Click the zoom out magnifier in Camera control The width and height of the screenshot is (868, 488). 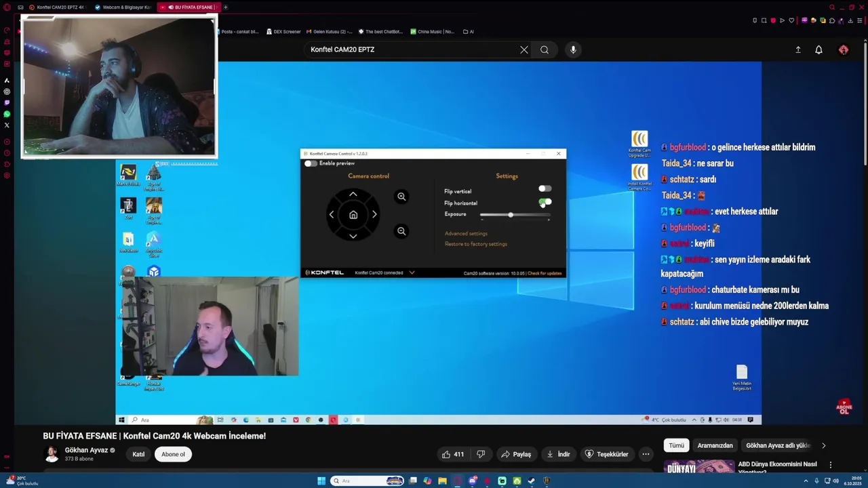tap(401, 231)
